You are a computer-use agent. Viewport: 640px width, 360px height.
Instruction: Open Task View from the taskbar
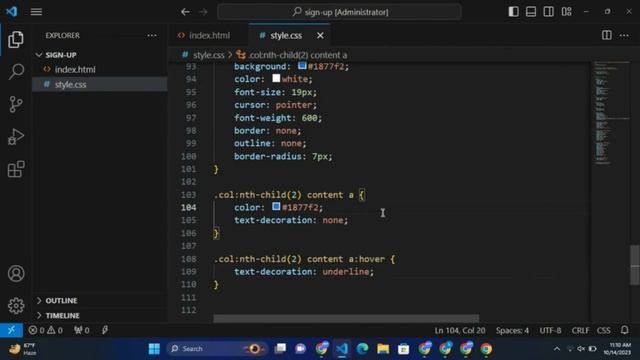tap(280, 349)
